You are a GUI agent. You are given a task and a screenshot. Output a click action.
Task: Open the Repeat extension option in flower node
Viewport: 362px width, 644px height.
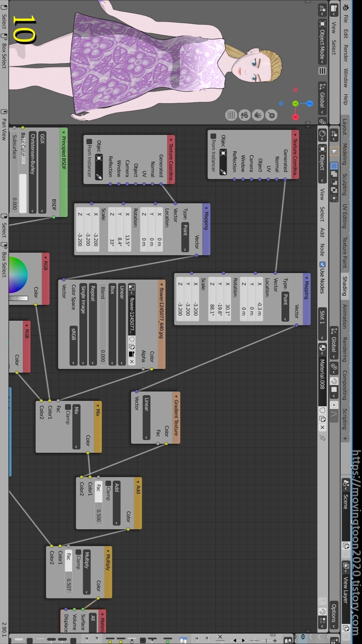(x=93, y=325)
